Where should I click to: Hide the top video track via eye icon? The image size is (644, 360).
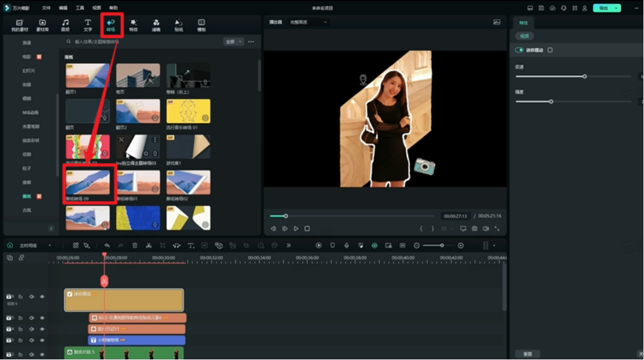[42, 297]
